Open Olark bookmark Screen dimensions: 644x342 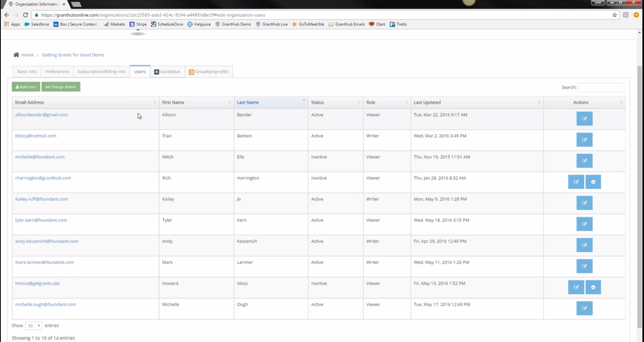pyautogui.click(x=377, y=24)
